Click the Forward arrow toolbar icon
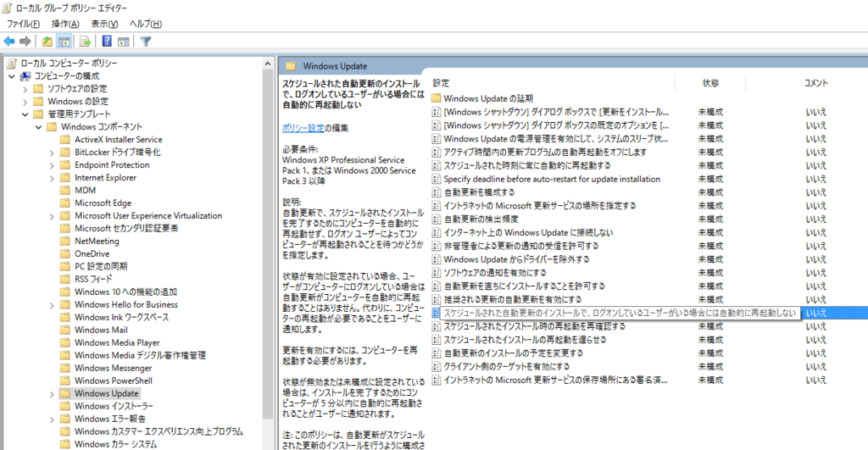The image size is (868, 450). tap(25, 42)
